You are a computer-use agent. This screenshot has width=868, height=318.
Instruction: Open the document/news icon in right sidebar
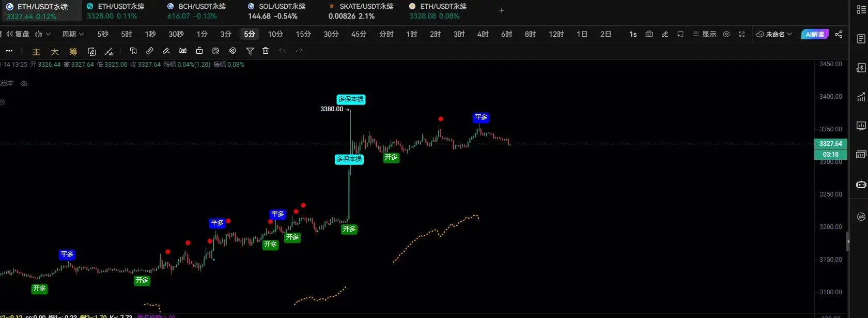[x=861, y=39]
